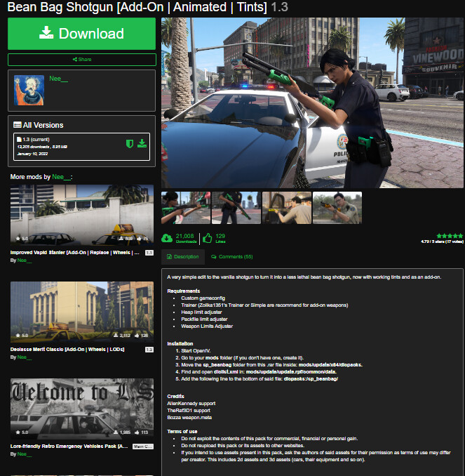465x476 pixels.
Task: Click the green Download button
Action: tap(81, 34)
